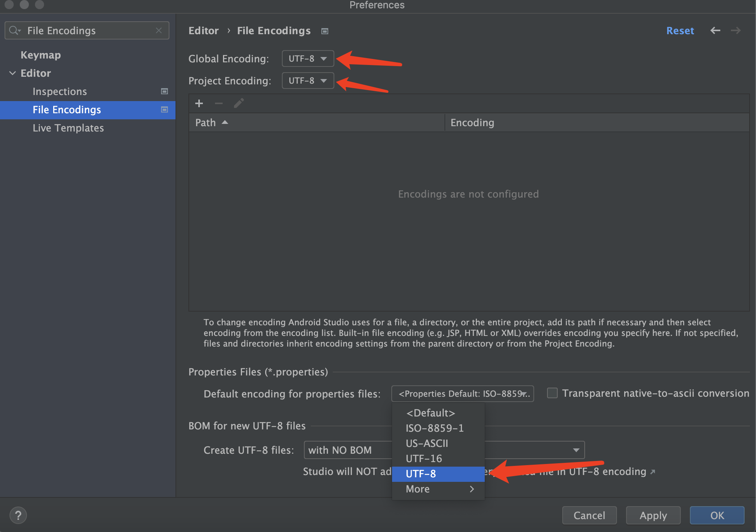
Task: Open the Project Encoding dropdown
Action: (308, 81)
